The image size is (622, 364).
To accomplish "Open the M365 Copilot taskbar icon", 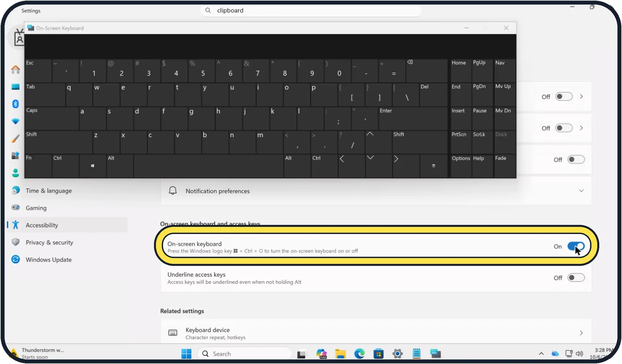I will click(x=321, y=354).
